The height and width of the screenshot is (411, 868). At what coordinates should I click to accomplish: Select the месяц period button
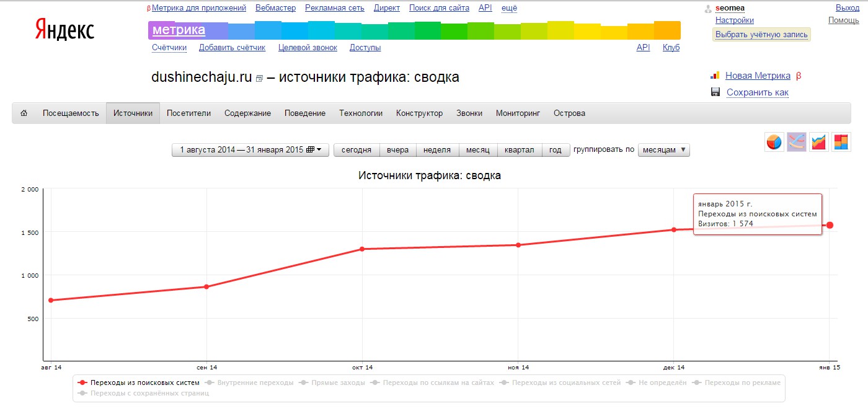pyautogui.click(x=478, y=150)
